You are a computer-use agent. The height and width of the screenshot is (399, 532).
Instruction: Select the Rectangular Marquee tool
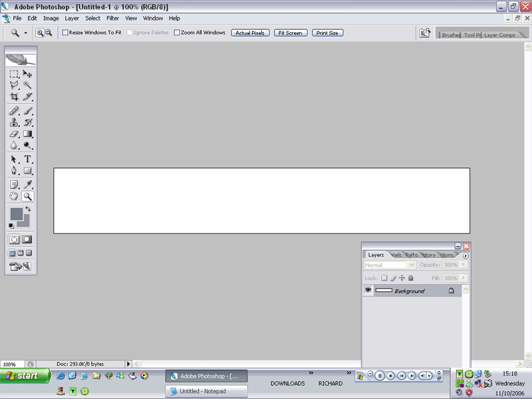[13, 74]
